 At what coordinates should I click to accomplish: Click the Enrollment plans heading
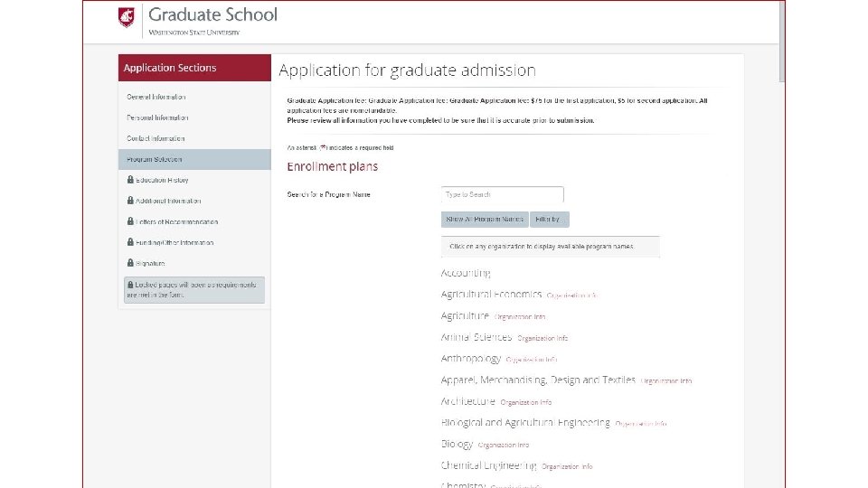click(332, 166)
